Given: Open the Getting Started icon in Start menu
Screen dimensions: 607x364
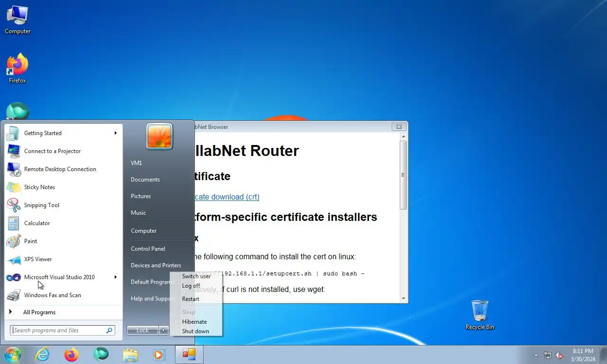Looking at the screenshot, I should pyautogui.click(x=13, y=133).
